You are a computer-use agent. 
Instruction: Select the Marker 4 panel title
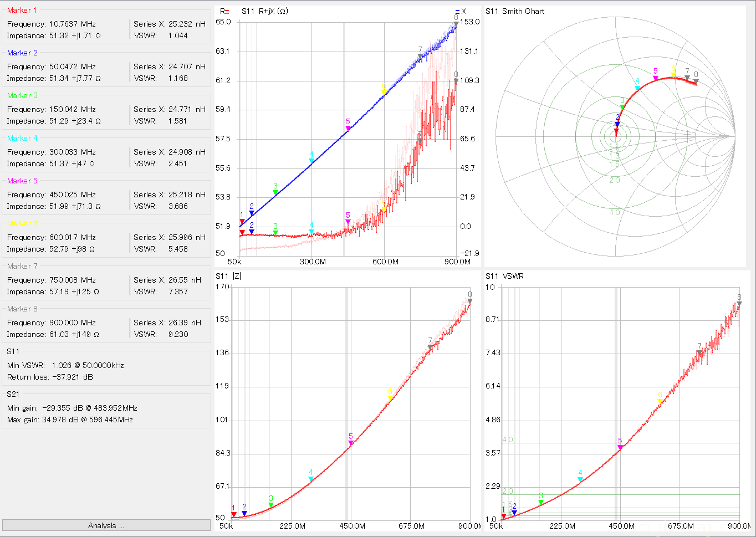pos(22,138)
